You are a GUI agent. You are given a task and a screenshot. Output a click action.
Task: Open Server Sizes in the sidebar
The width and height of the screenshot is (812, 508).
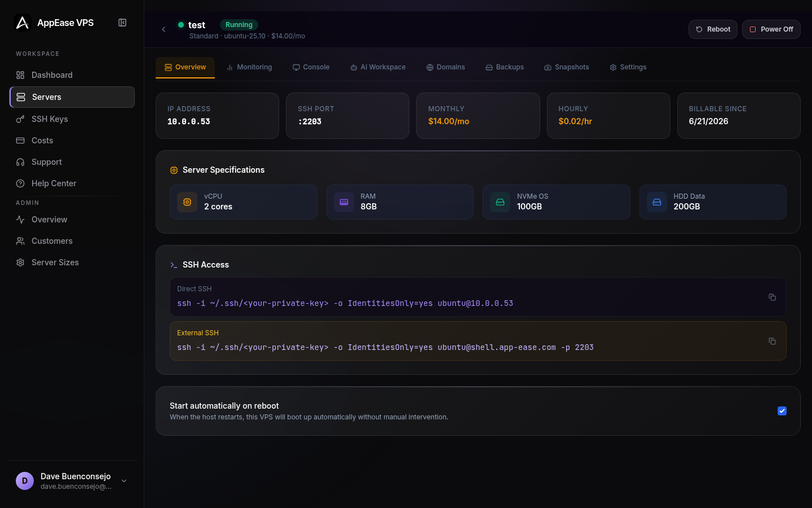(x=72, y=262)
